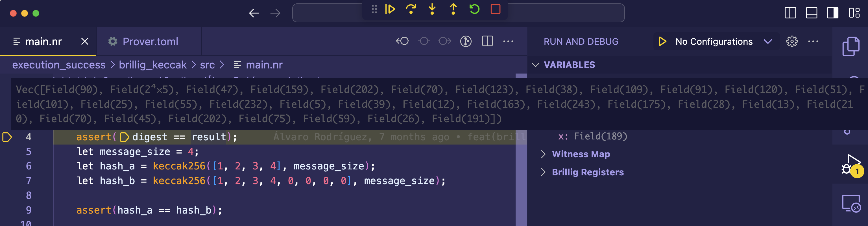Restart the debug session
The image size is (868, 226).
click(x=474, y=9)
